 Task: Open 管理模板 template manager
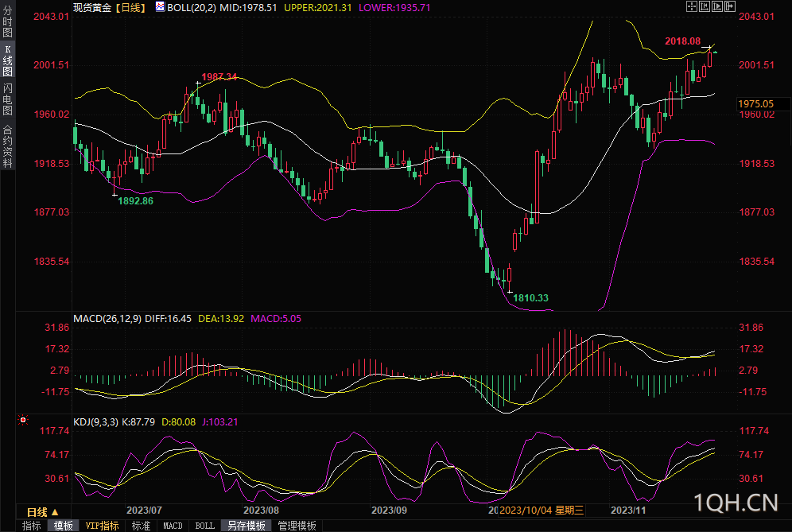[x=296, y=526]
